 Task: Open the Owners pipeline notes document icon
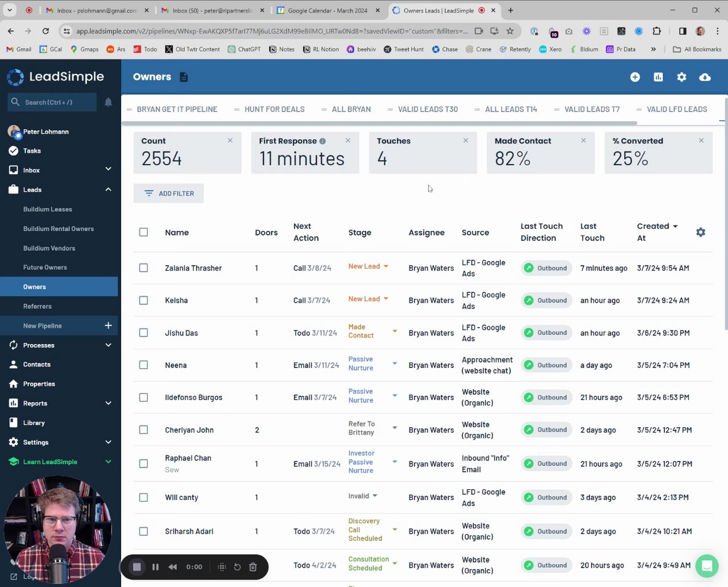pos(184,77)
